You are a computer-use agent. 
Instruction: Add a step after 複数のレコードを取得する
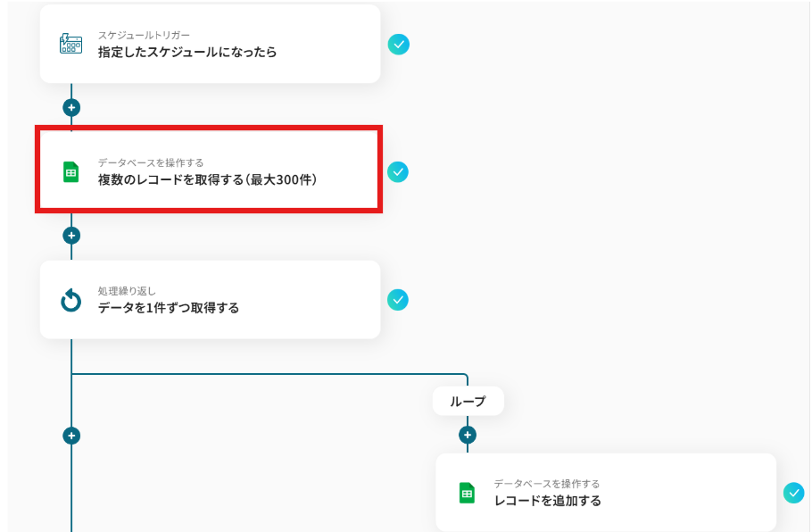[x=71, y=236]
